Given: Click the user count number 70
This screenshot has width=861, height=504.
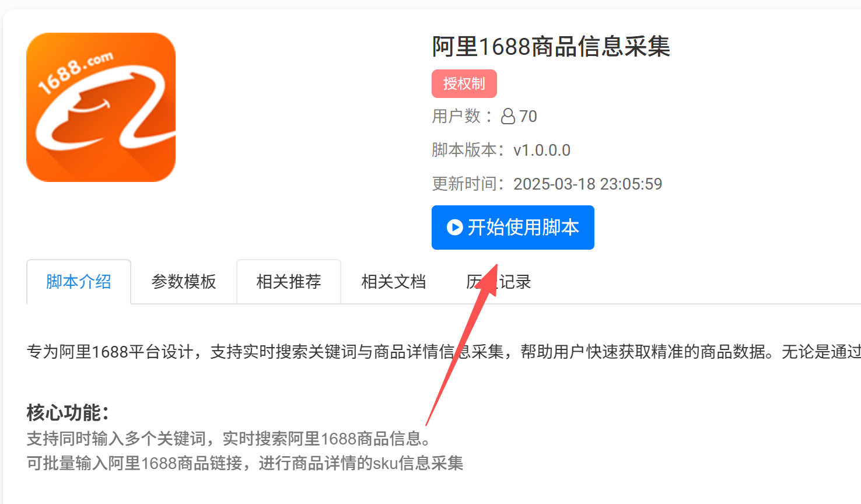Looking at the screenshot, I should (528, 116).
